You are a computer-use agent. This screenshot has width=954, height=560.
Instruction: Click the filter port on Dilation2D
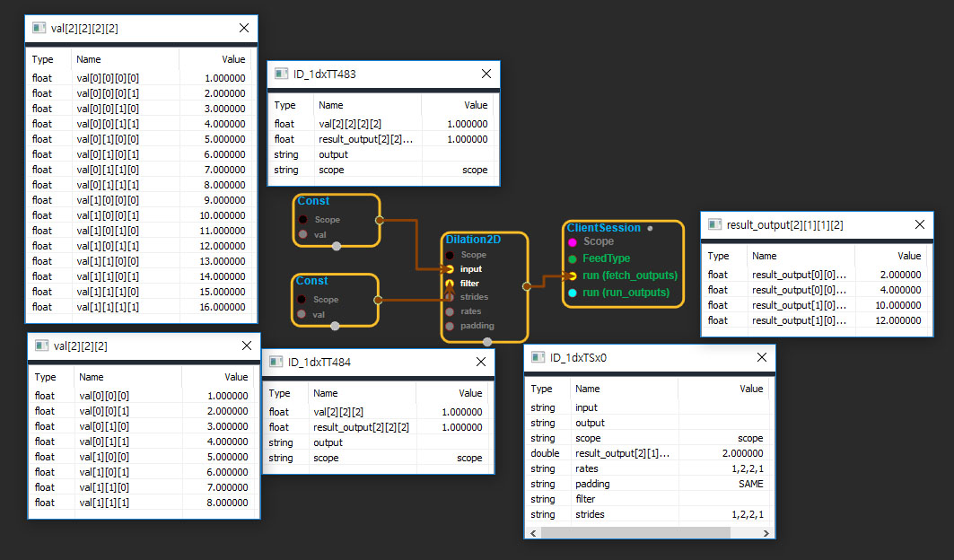click(x=450, y=283)
